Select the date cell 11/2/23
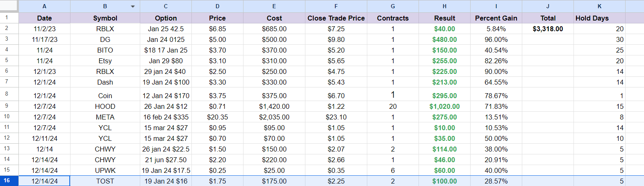The width and height of the screenshot is (644, 186). (44, 29)
